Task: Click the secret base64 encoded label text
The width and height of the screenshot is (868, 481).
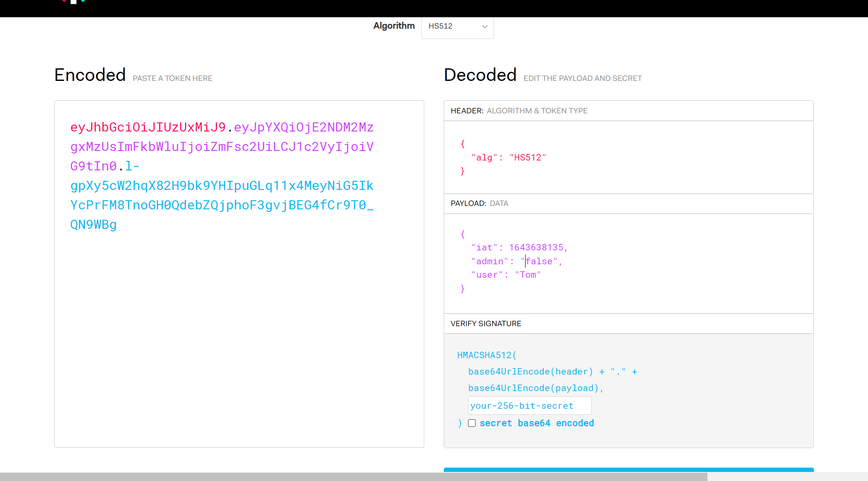Action: (537, 423)
